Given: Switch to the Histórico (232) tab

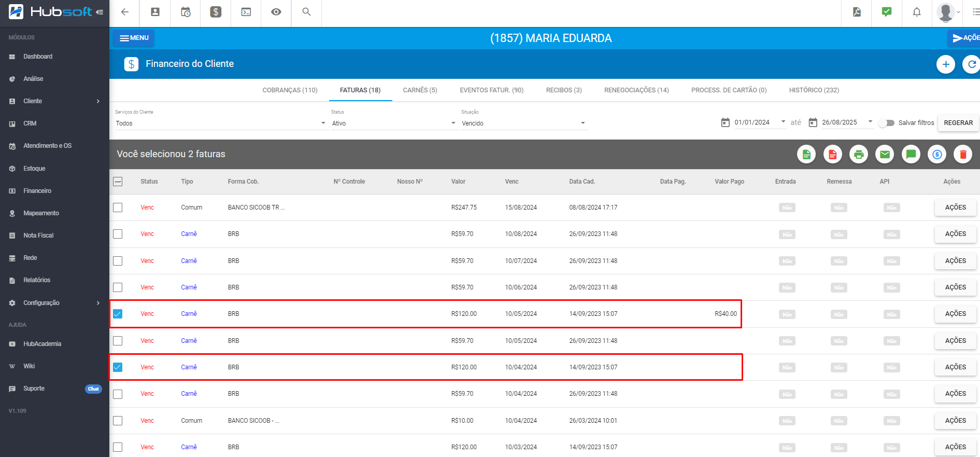Looking at the screenshot, I should point(814,90).
